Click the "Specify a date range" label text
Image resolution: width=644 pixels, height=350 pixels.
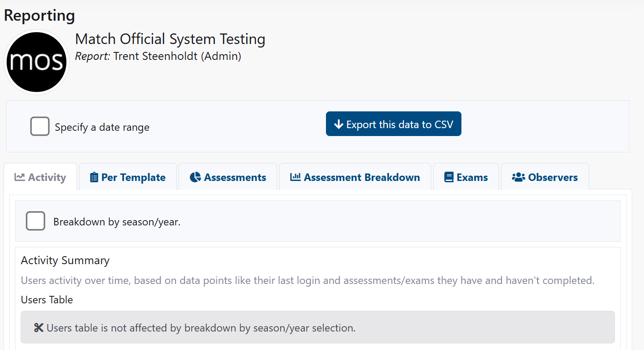click(x=102, y=128)
